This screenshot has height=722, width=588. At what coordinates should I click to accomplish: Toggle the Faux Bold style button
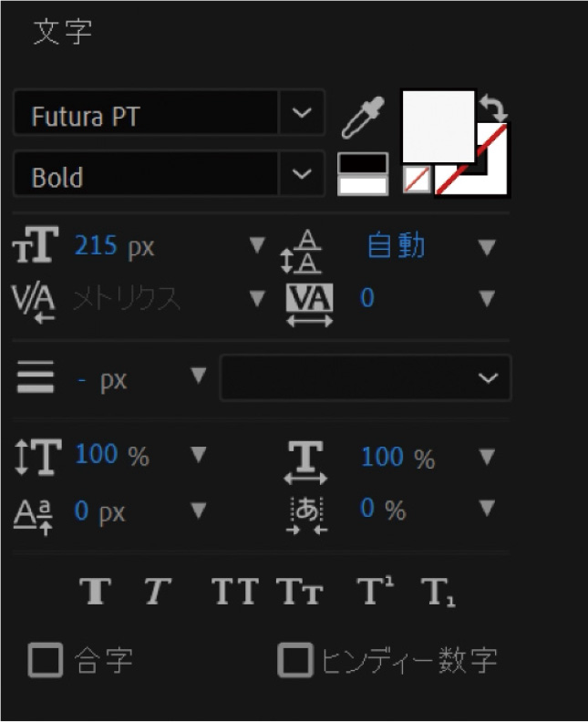pyautogui.click(x=96, y=592)
